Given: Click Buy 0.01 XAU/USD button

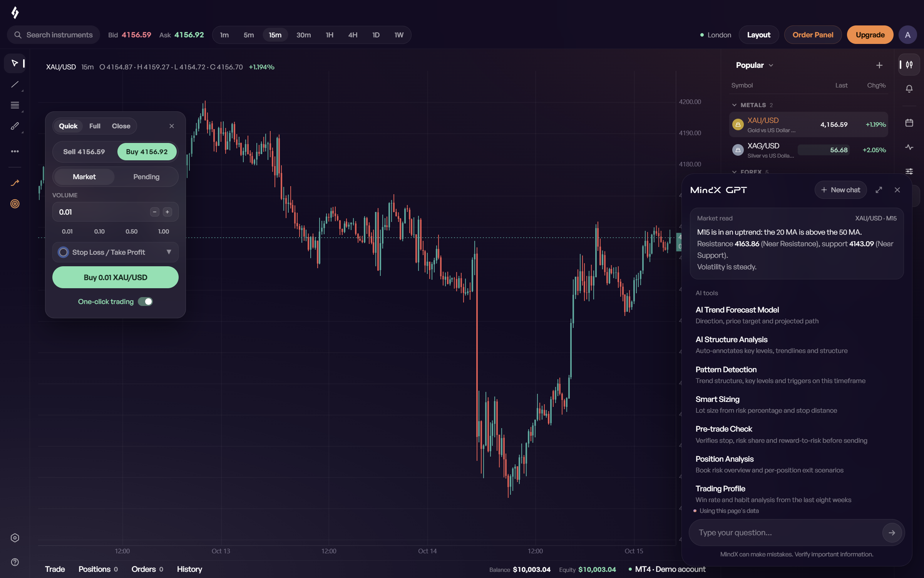Looking at the screenshot, I should [115, 277].
